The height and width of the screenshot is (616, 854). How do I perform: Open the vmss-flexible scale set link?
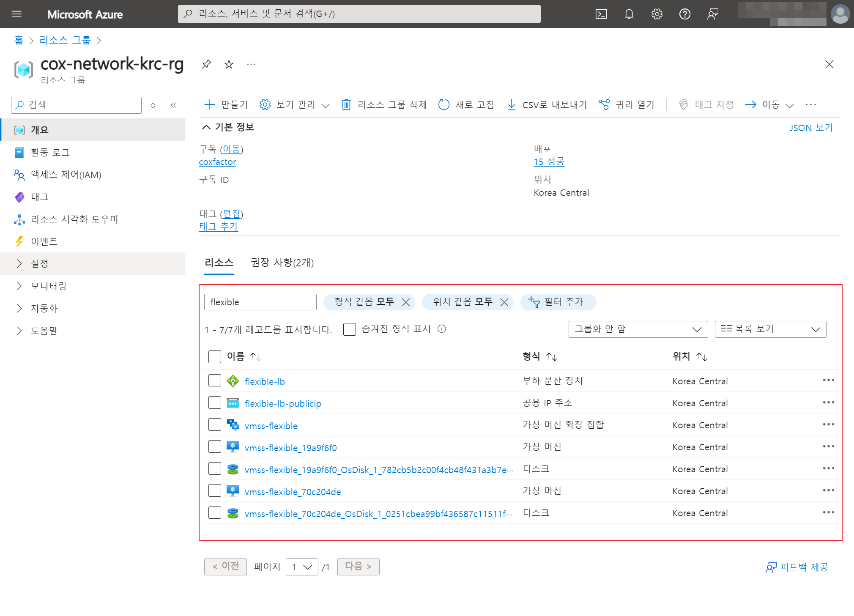click(271, 426)
